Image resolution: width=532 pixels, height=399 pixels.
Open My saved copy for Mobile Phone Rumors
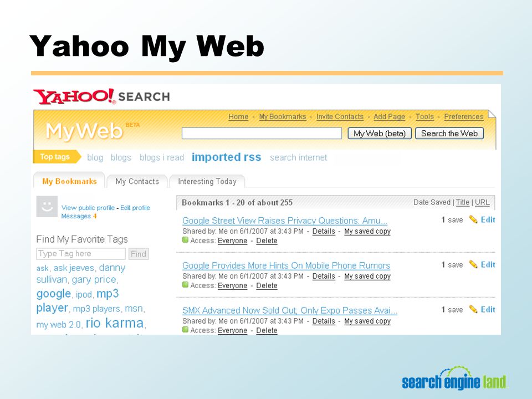click(x=367, y=276)
